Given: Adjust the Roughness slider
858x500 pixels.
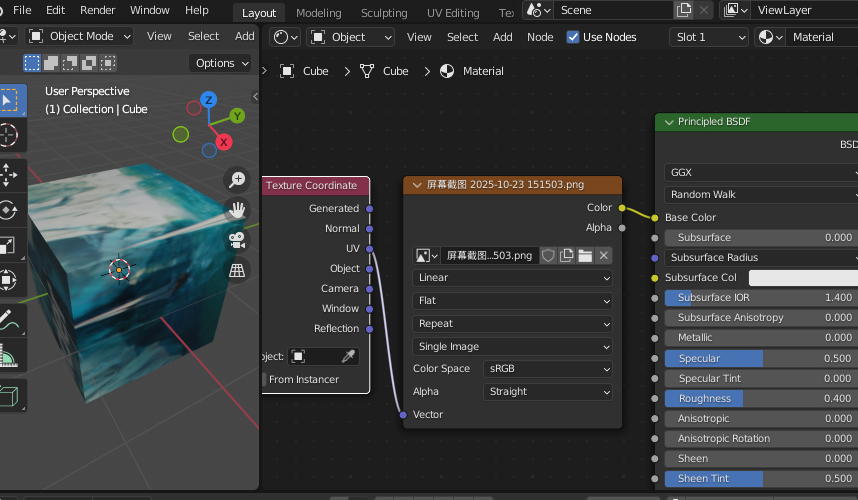Looking at the screenshot, I should pyautogui.click(x=761, y=399).
